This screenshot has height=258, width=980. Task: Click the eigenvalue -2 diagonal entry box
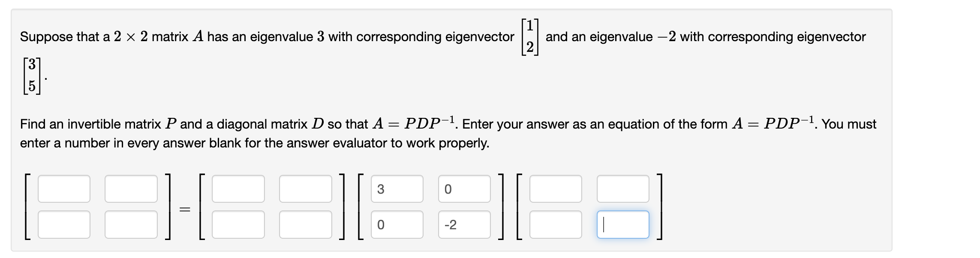465,223
